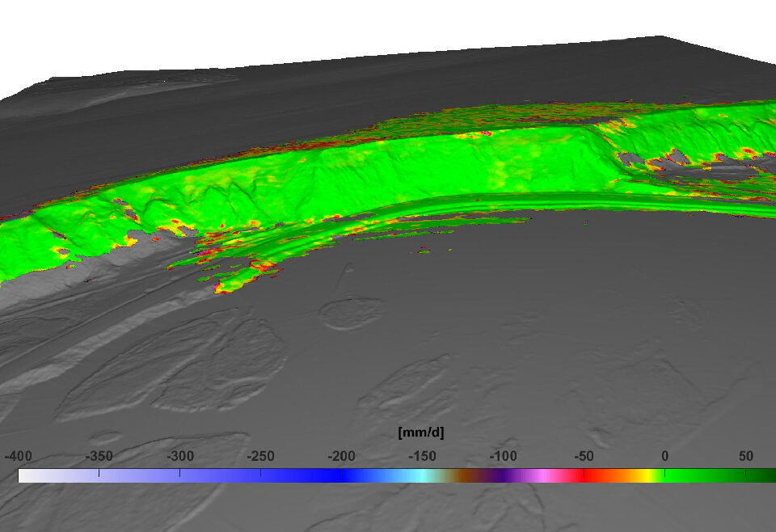The image size is (776, 532).
Task: Select the yellow band on the color bar
Action: tap(647, 475)
